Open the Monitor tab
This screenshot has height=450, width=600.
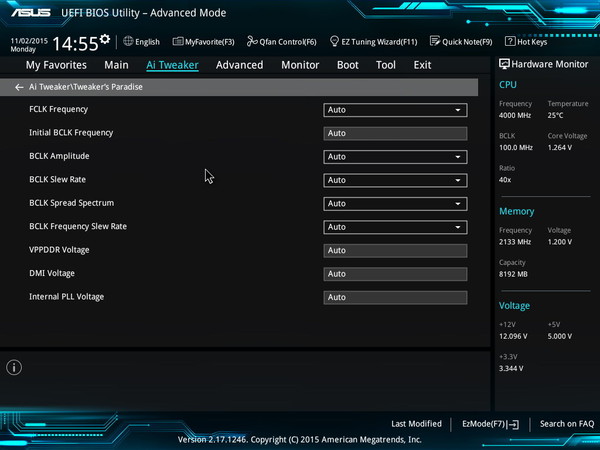[300, 65]
